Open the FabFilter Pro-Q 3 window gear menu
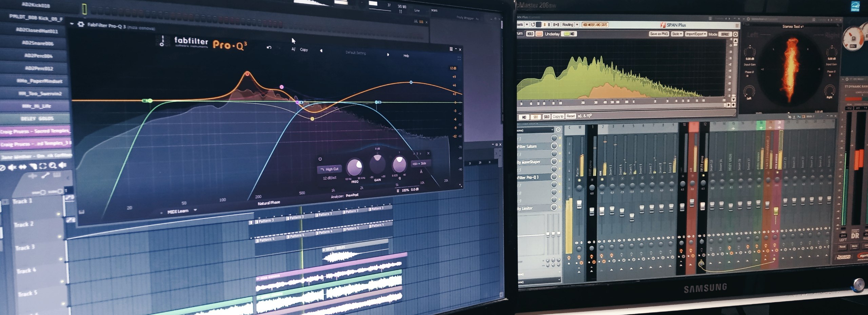This screenshot has width=868, height=315. [x=81, y=24]
